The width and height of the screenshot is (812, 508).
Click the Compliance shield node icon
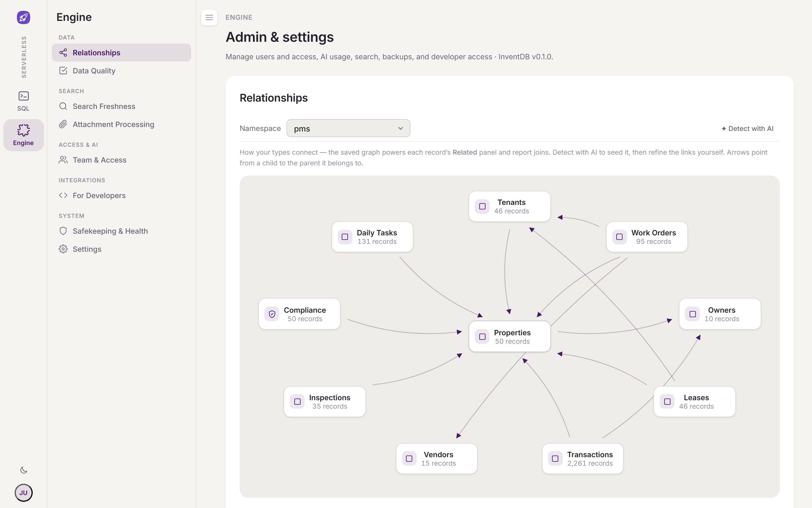pos(272,314)
